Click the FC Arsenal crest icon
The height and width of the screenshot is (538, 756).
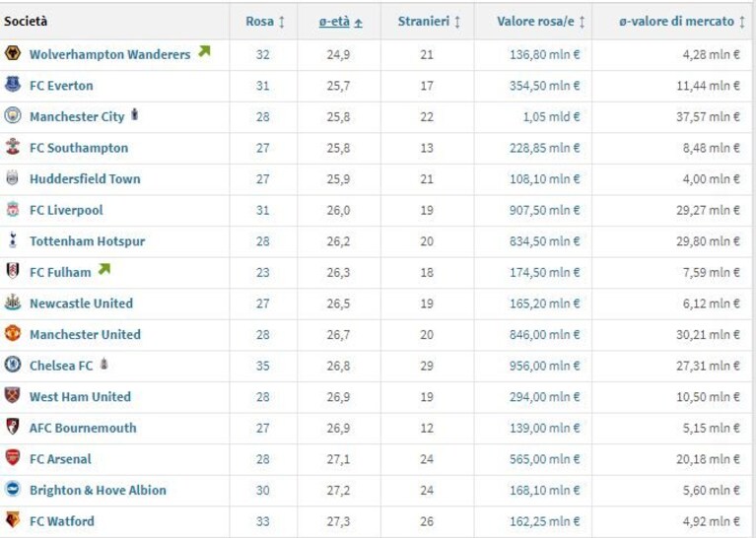[13, 457]
